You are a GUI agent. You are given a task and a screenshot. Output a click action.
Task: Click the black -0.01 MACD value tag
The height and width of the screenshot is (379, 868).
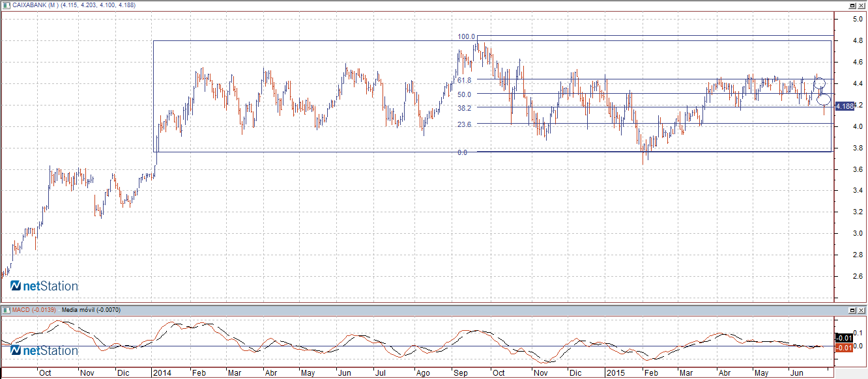pos(843,337)
